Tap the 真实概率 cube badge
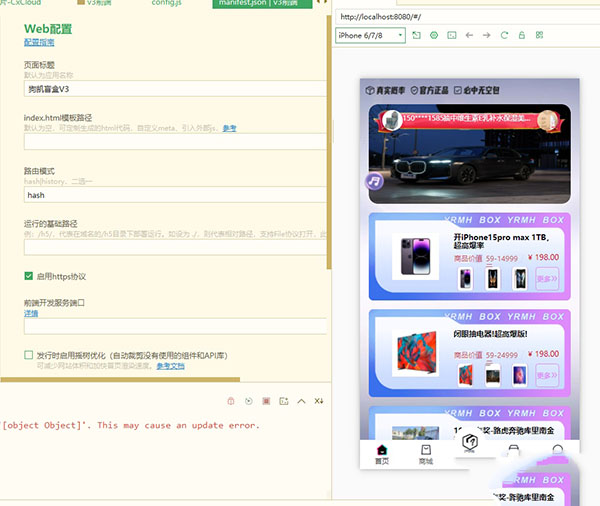 pos(385,90)
